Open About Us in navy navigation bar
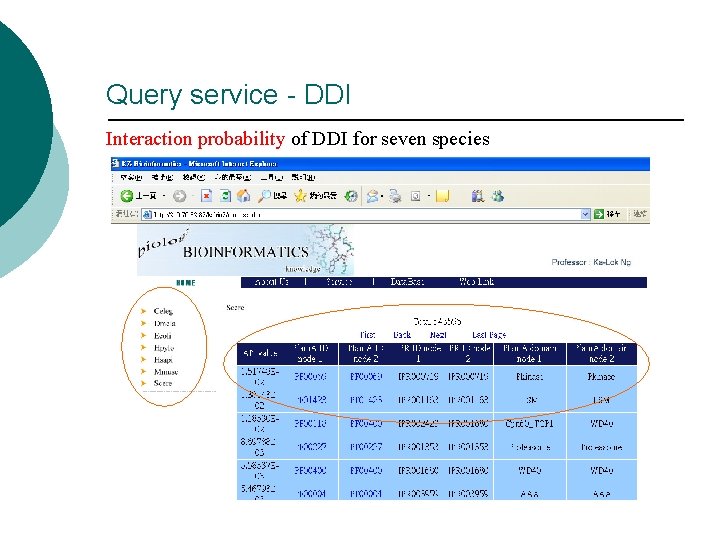The width and height of the screenshot is (720, 540). [x=271, y=282]
